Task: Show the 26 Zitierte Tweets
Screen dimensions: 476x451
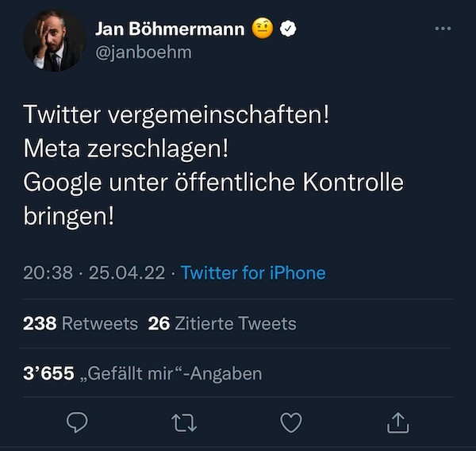Action: (222, 323)
